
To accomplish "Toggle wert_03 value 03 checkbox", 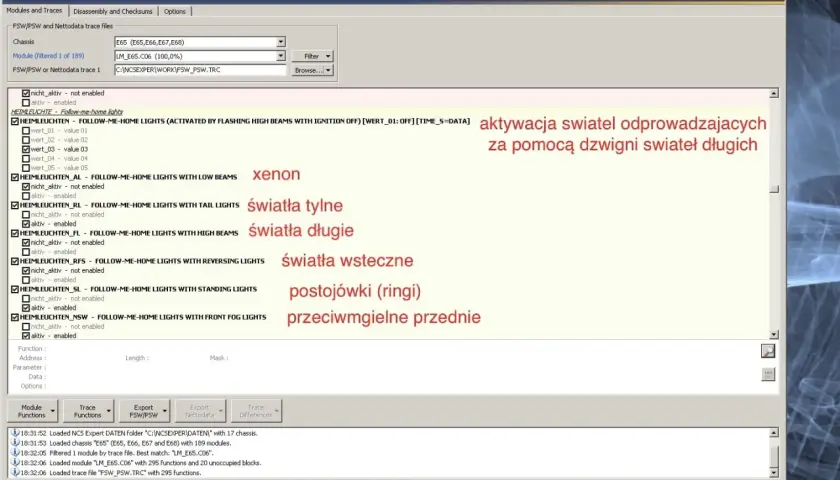I will point(26,149).
